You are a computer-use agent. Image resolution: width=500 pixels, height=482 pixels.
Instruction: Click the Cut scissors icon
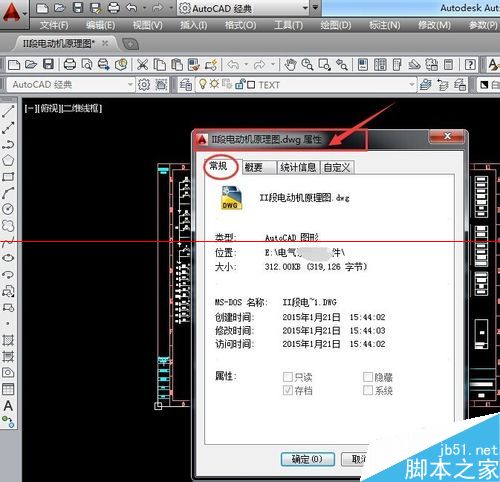tap(143, 64)
